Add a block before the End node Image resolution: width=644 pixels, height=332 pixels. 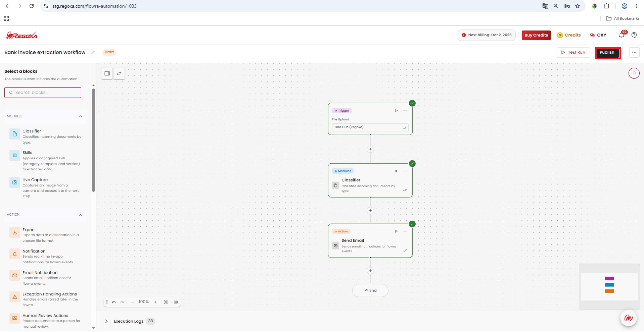pyautogui.click(x=370, y=271)
